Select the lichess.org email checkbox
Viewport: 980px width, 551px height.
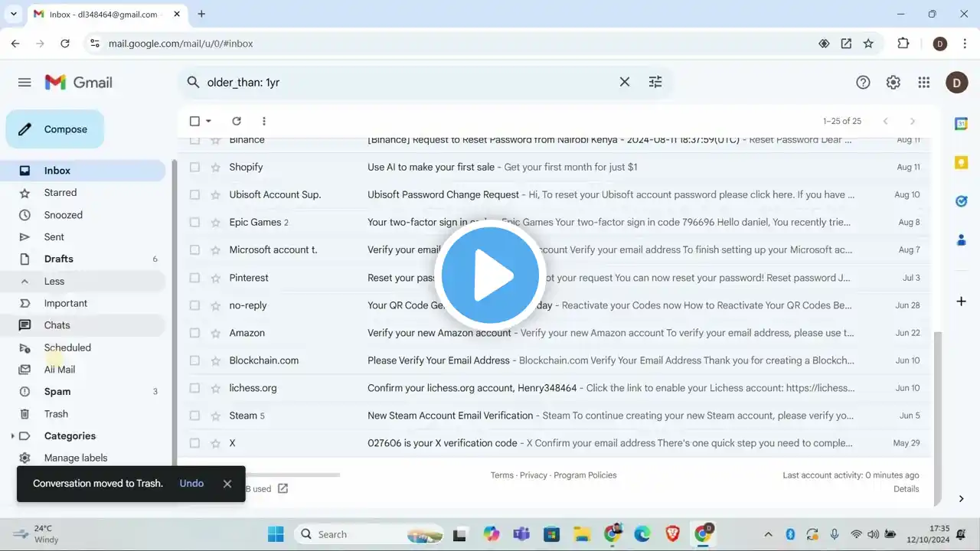point(194,388)
